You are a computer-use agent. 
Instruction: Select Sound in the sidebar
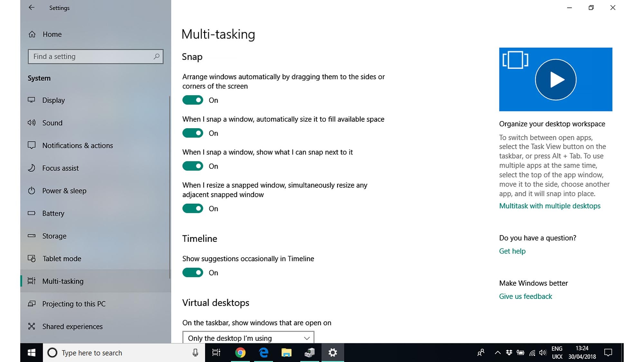[x=95, y=123]
